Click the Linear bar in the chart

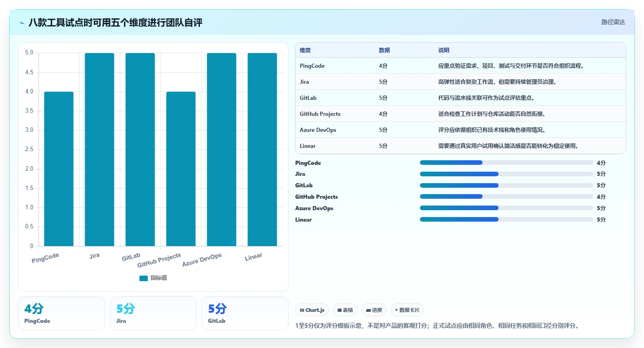[x=262, y=150]
